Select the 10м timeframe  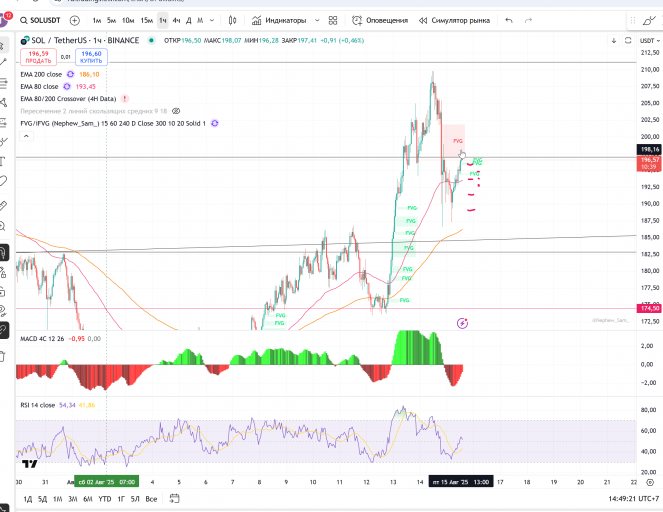[x=128, y=20]
